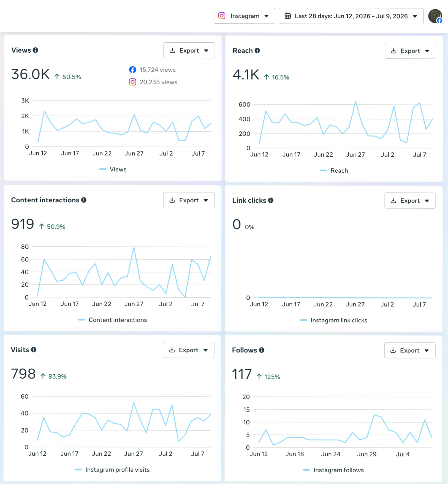The height and width of the screenshot is (484, 448).
Task: Open Export dropdown on Views card
Action: pyautogui.click(x=189, y=50)
